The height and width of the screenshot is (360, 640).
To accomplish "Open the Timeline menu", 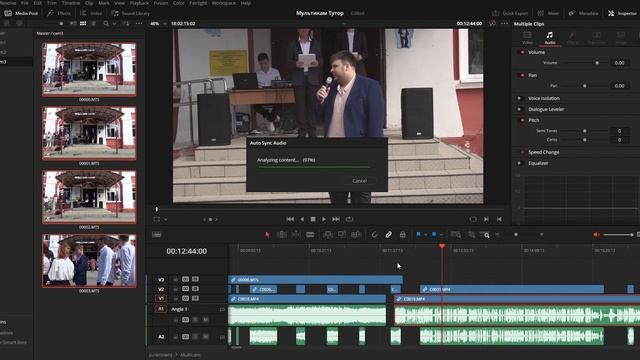I will coord(71,3).
